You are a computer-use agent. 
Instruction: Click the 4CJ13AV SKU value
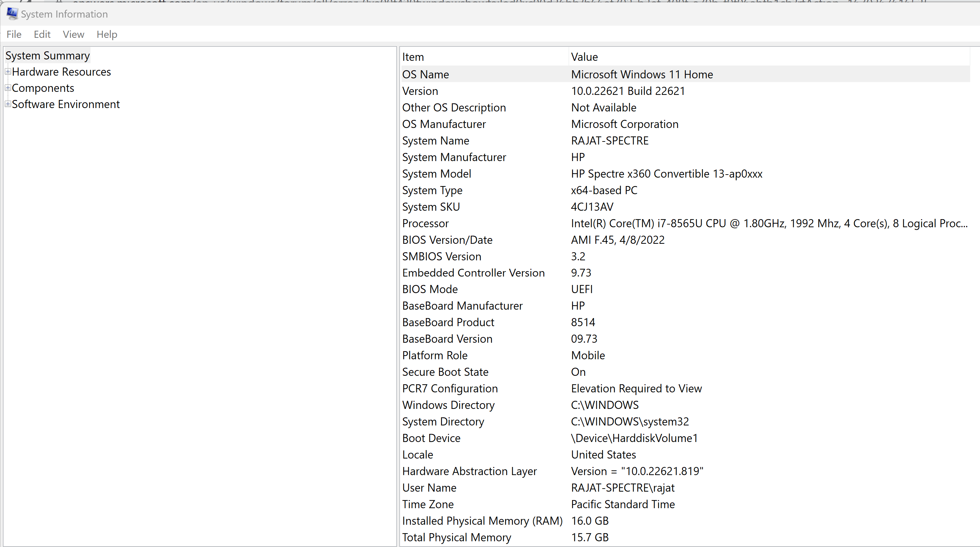tap(592, 207)
